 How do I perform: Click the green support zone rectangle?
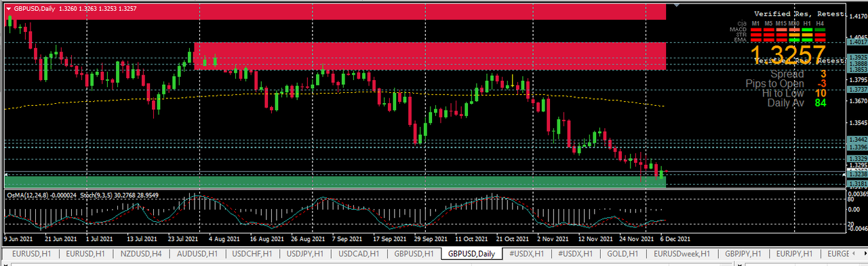336,181
